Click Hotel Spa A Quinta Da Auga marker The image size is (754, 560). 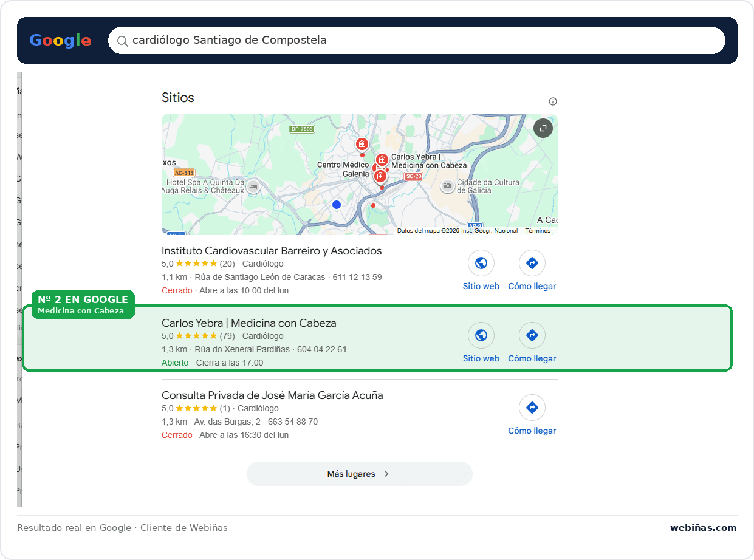pos(254,186)
